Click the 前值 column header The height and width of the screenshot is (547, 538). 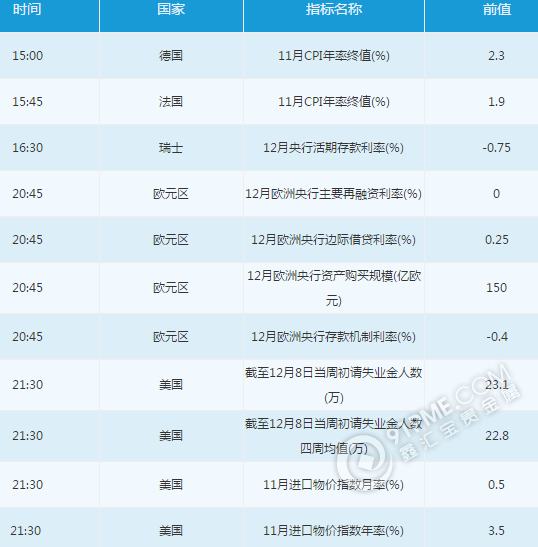497,9
